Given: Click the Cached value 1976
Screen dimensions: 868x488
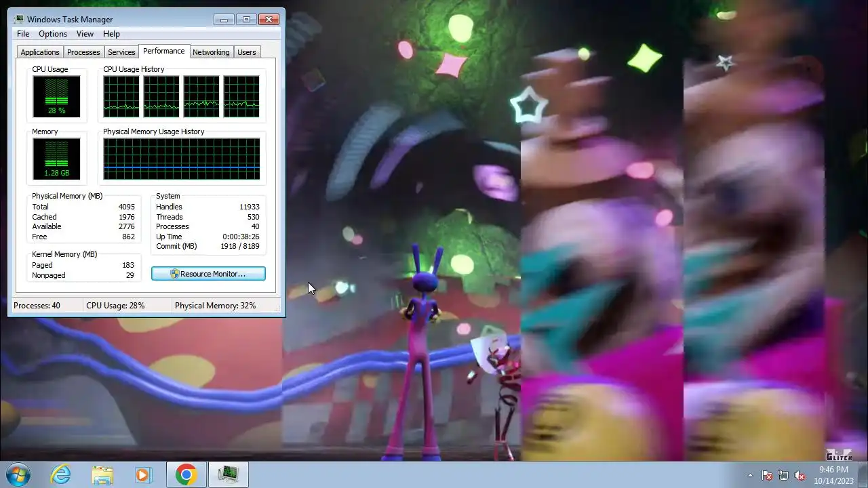Looking at the screenshot, I should click(x=127, y=217).
